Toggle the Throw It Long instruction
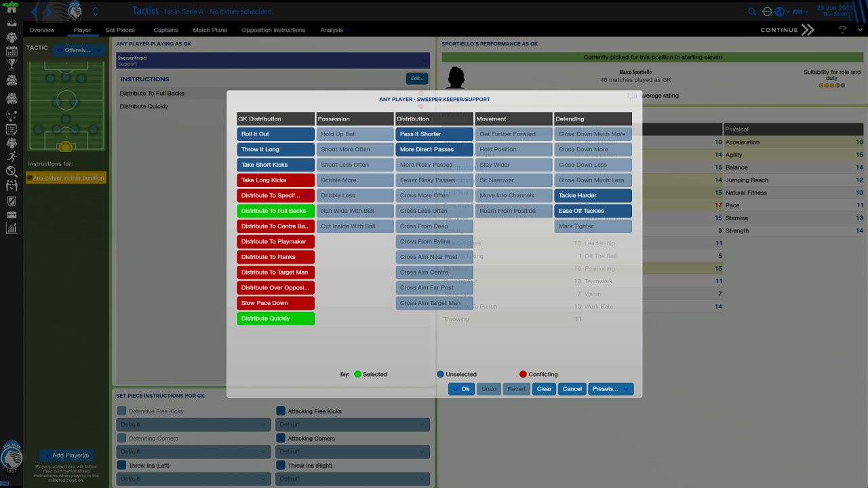868x488 pixels. point(275,150)
